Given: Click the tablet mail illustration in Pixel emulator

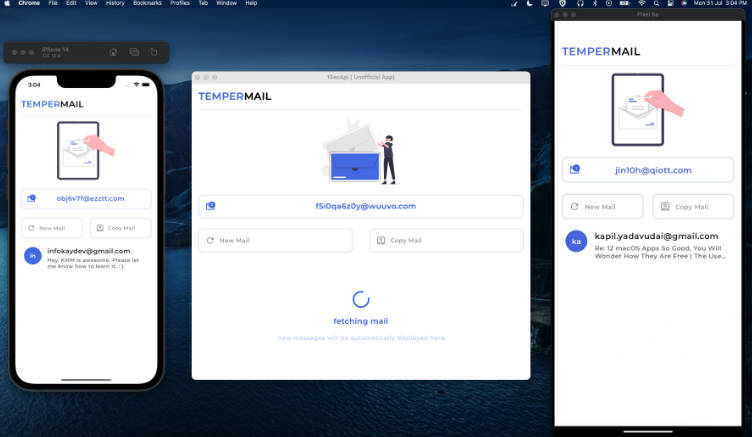Looking at the screenshot, I should 647,109.
